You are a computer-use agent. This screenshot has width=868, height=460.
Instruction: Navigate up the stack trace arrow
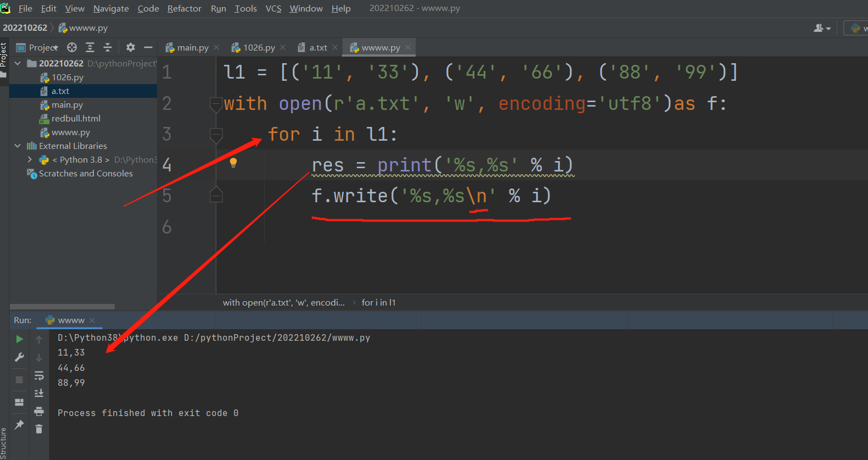[x=39, y=340]
